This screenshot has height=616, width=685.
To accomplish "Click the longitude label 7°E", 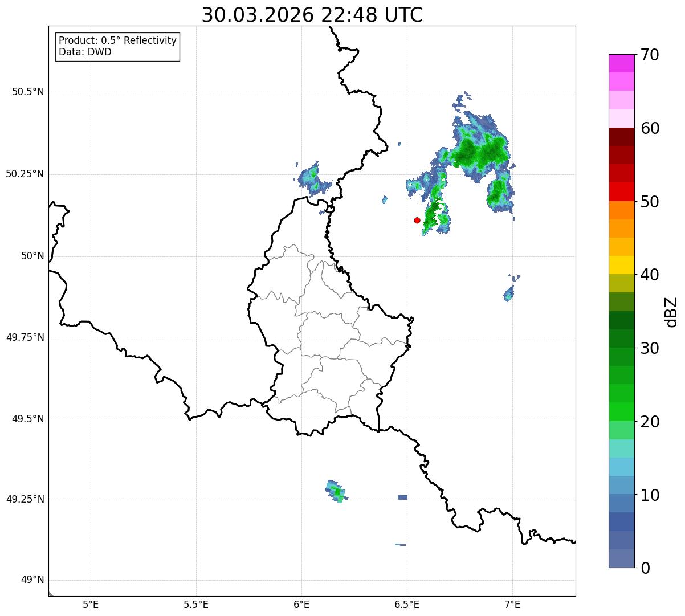I will pos(512,605).
